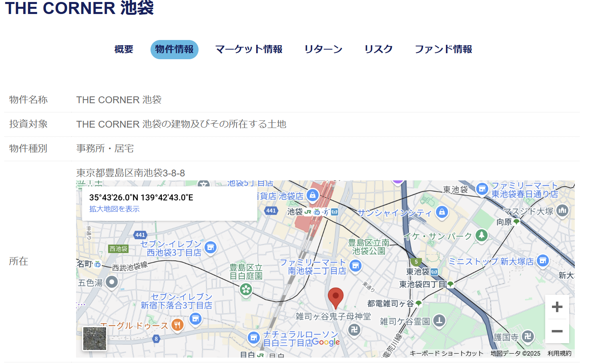Click coordinates 35°43'26.0"N 139°42'43.0"E
The width and height of the screenshot is (598, 364).
[141, 198]
